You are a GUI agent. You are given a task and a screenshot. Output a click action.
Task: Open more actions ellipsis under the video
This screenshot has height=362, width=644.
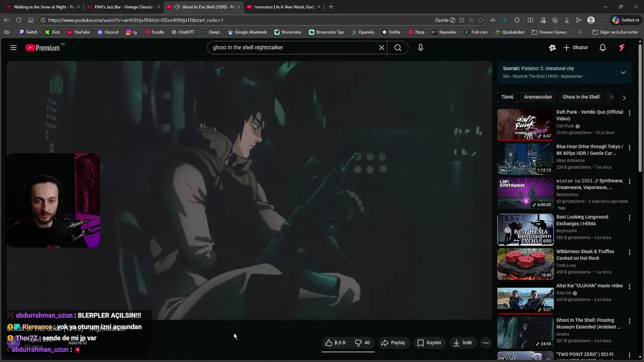pyautogui.click(x=486, y=343)
